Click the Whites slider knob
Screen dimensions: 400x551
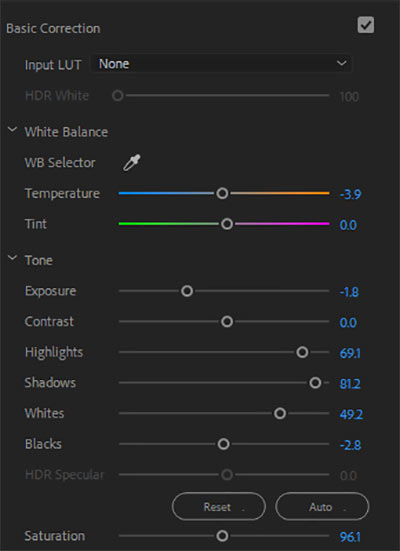point(280,413)
